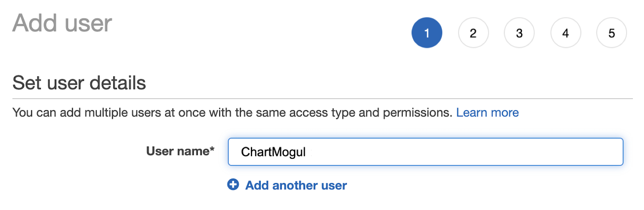Image resolution: width=644 pixels, height=210 pixels.
Task: Click the Add user page heading
Action: [x=62, y=23]
